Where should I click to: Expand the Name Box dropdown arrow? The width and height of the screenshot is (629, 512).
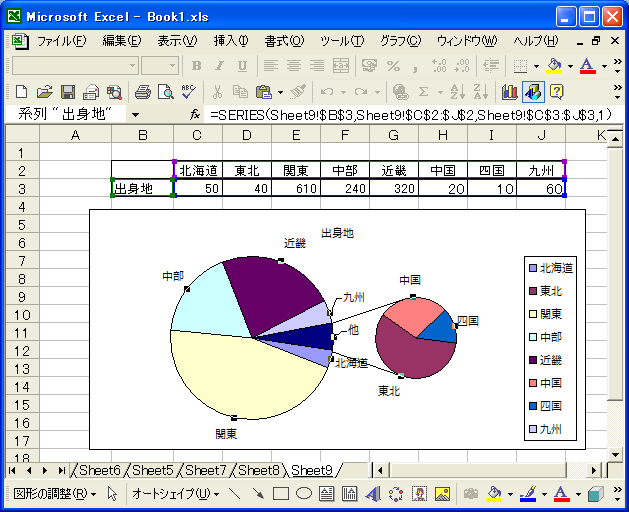click(x=136, y=115)
